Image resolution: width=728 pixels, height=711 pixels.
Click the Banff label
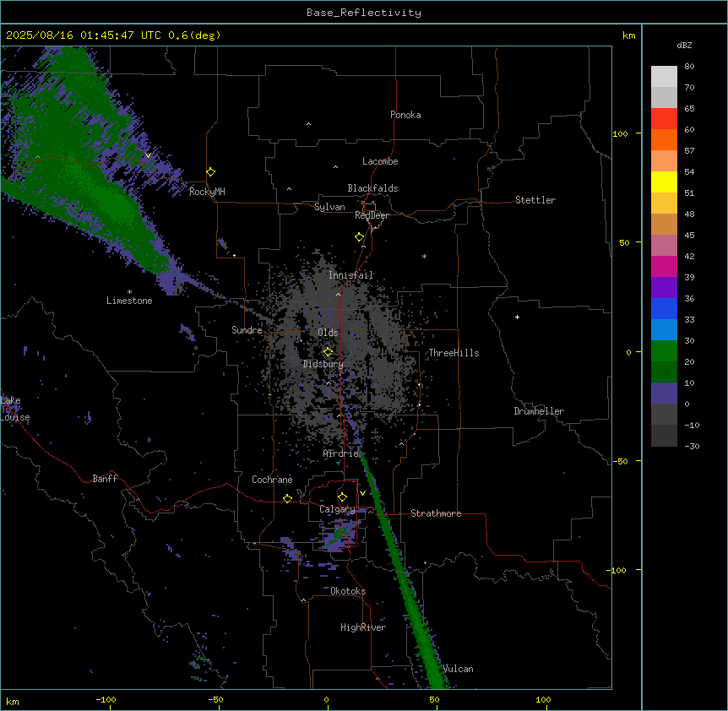click(x=105, y=479)
